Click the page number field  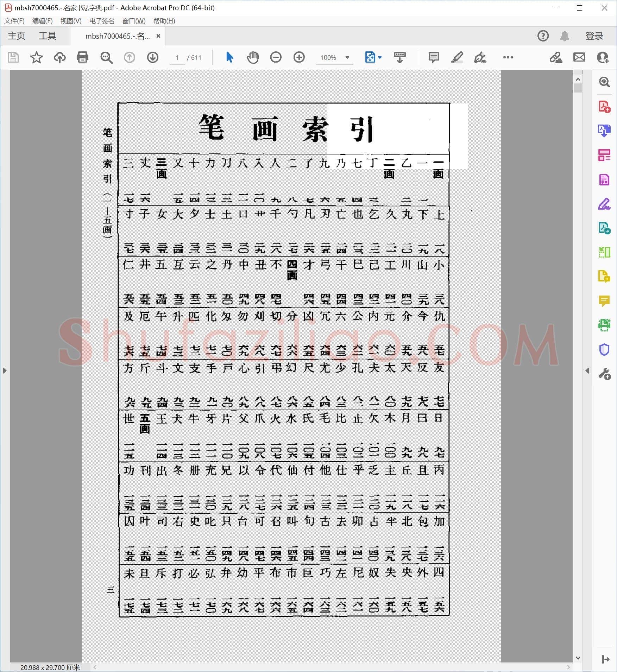177,57
